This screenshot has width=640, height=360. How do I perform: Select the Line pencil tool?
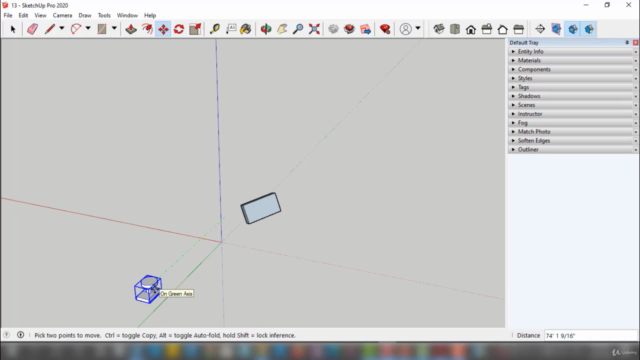tap(49, 29)
